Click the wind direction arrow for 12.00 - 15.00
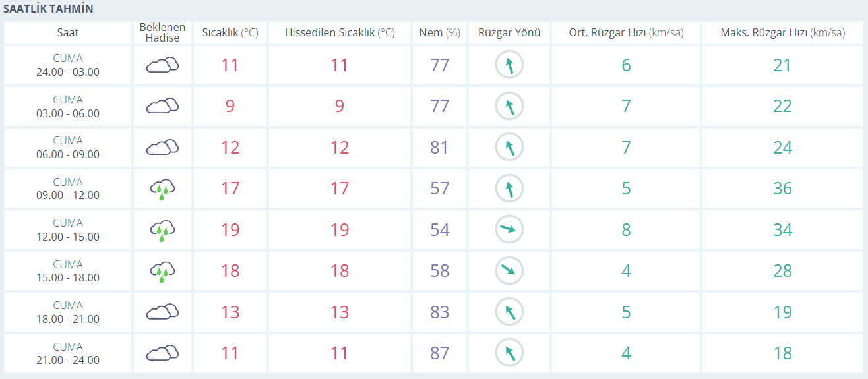The height and width of the screenshot is (379, 868). pyautogui.click(x=509, y=229)
